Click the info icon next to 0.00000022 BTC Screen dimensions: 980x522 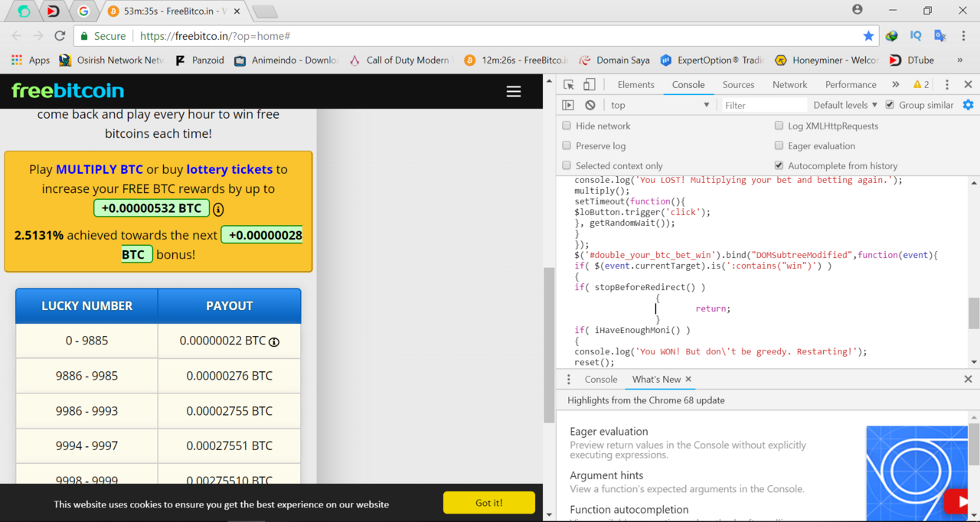274,342
